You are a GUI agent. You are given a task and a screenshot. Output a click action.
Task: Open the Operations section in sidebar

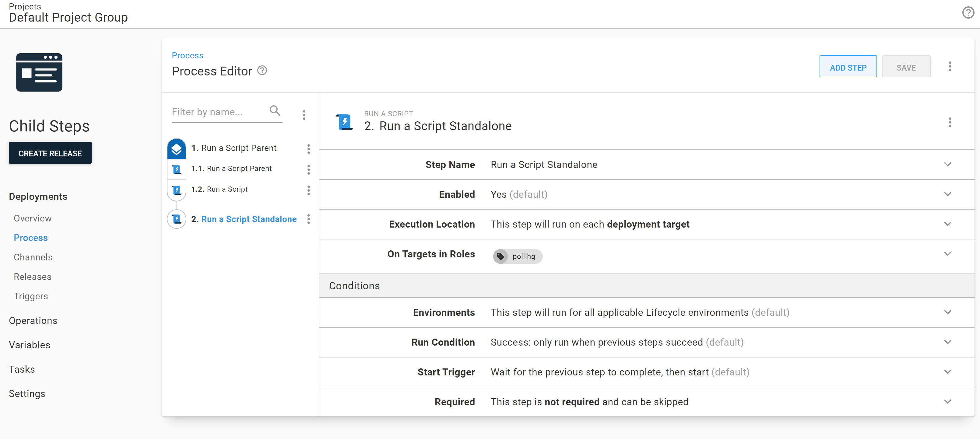pyautogui.click(x=33, y=321)
